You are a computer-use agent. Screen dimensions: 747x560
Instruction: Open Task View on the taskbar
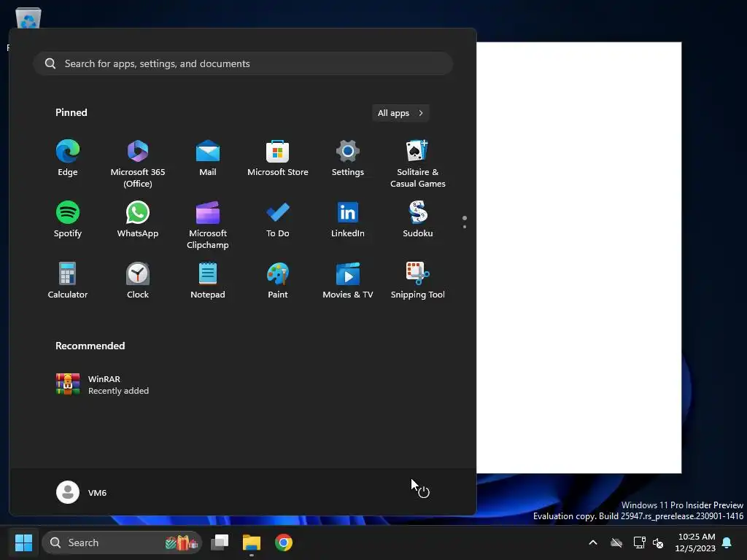tap(220, 542)
